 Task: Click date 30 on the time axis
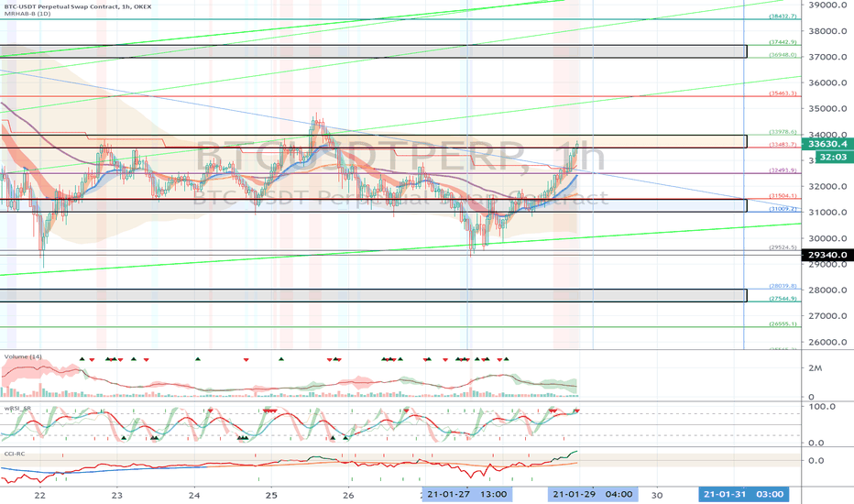657,495
